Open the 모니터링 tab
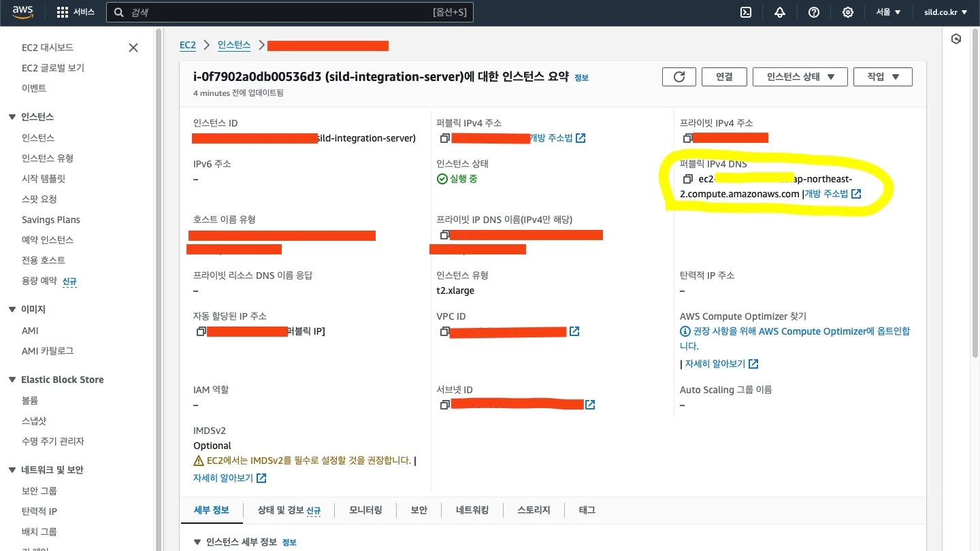The width and height of the screenshot is (980, 551). [365, 510]
